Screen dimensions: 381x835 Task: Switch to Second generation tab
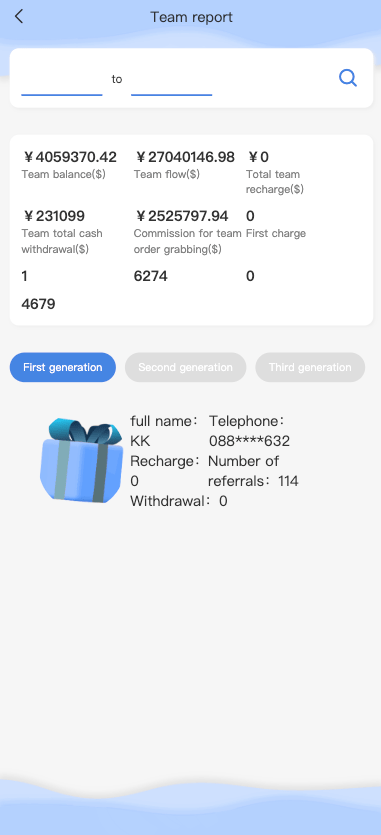click(x=185, y=367)
